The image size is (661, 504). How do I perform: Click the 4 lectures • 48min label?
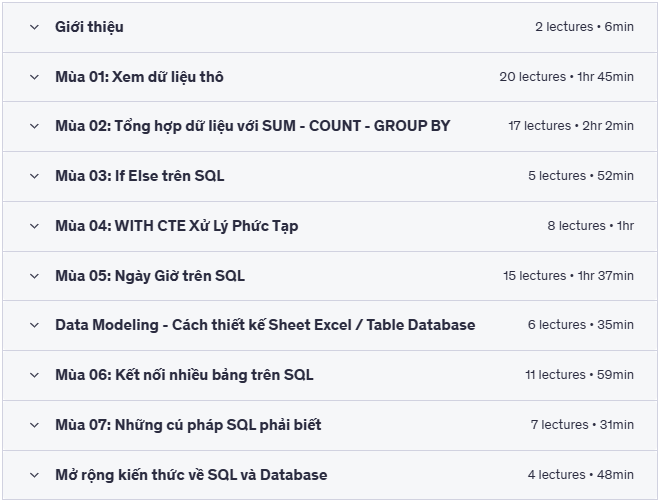(x=580, y=475)
